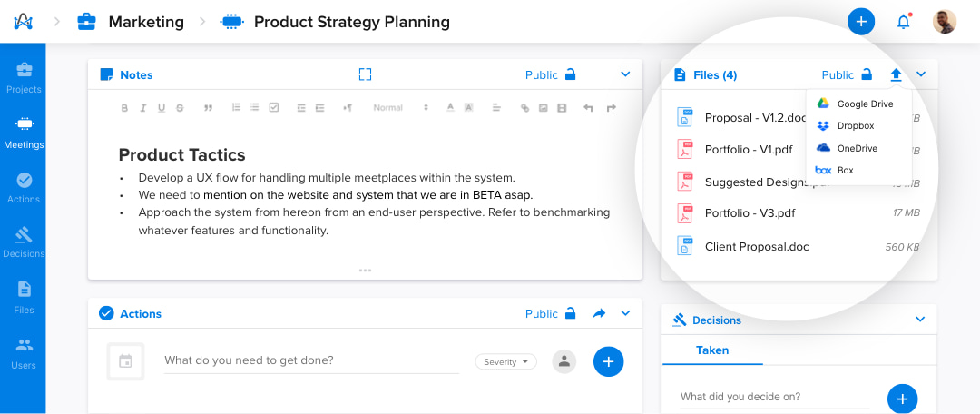Open the Portfolio - V3.pdf file

click(799, 213)
